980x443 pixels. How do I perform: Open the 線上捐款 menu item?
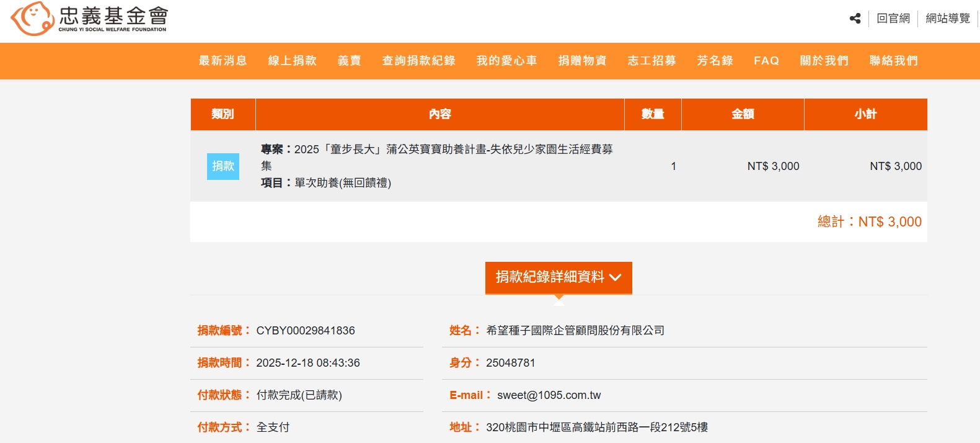292,61
